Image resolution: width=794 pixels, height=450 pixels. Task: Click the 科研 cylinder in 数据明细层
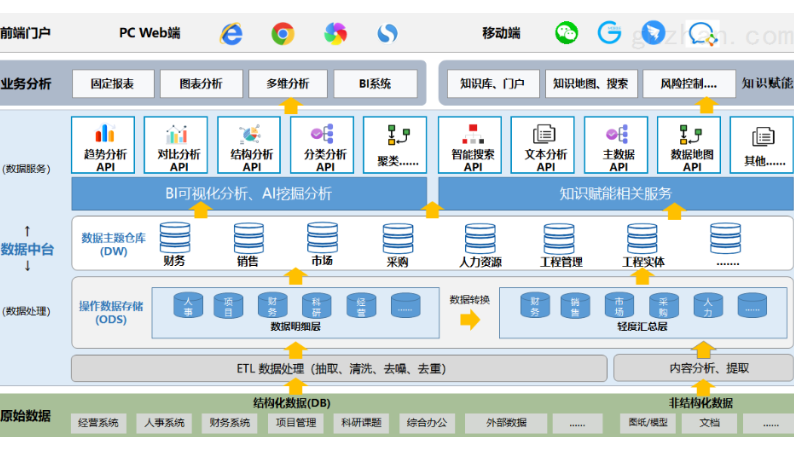pyautogui.click(x=316, y=305)
